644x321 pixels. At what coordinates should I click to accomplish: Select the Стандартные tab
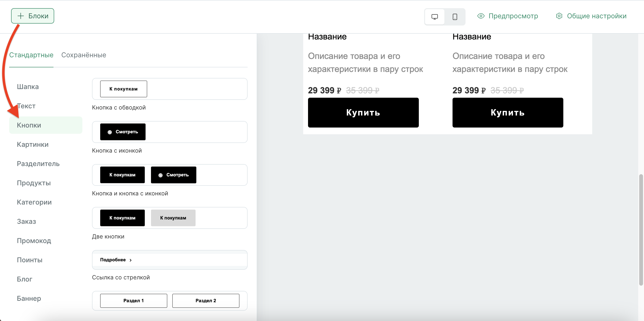coord(31,55)
